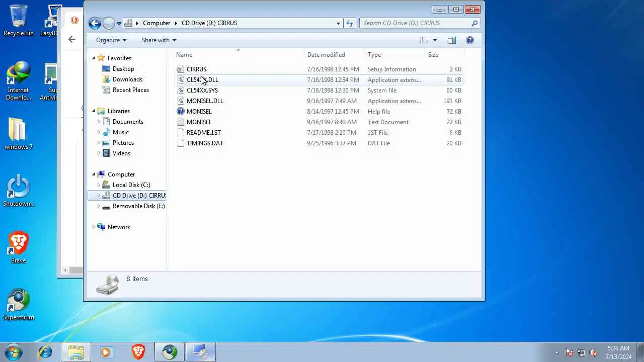The height and width of the screenshot is (362, 644).
Task: Open Desktop under Favorites
Action: (123, 69)
